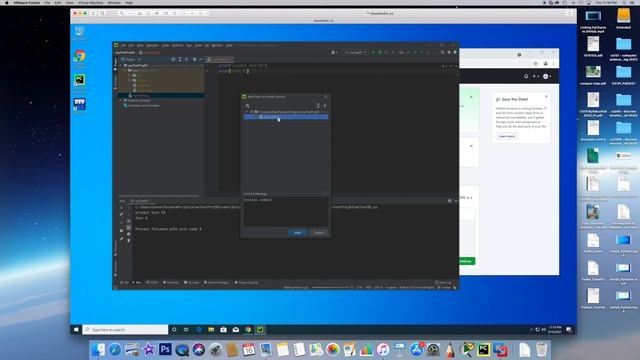Open Git tool window tab at bottom
640x360 pixels.
(x=124, y=282)
